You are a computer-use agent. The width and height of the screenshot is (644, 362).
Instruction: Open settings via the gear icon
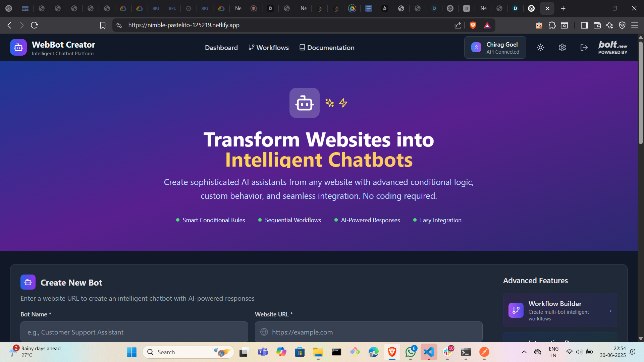tap(562, 48)
